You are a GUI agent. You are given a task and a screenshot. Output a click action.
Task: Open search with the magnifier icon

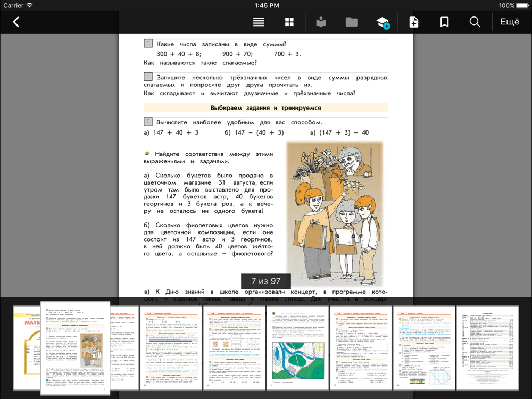(475, 22)
